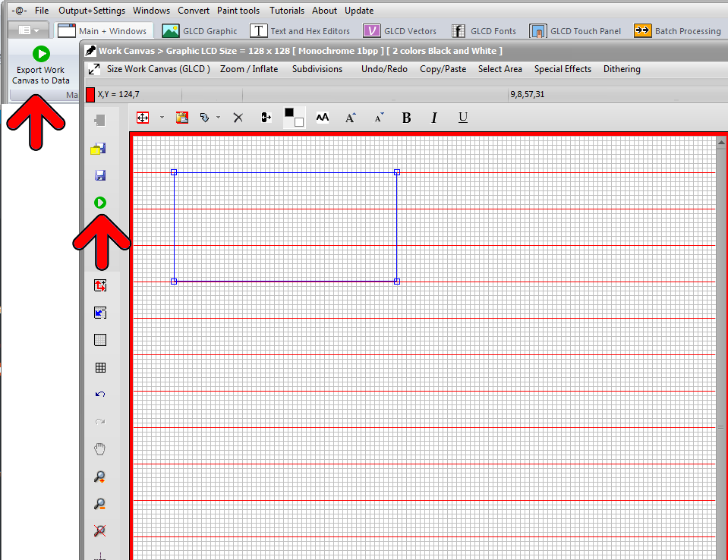Viewport: 728px width, 560px height.
Task: Open Copy/Paste menu
Action: [x=443, y=69]
